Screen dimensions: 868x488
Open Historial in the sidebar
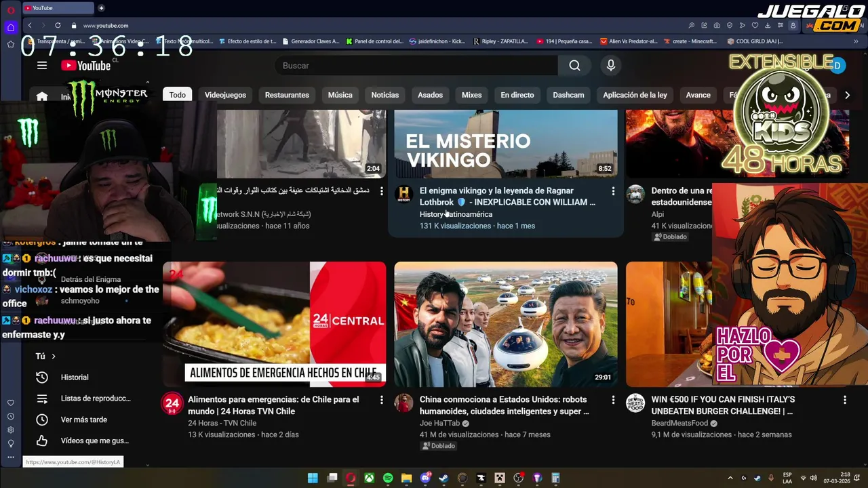(75, 378)
